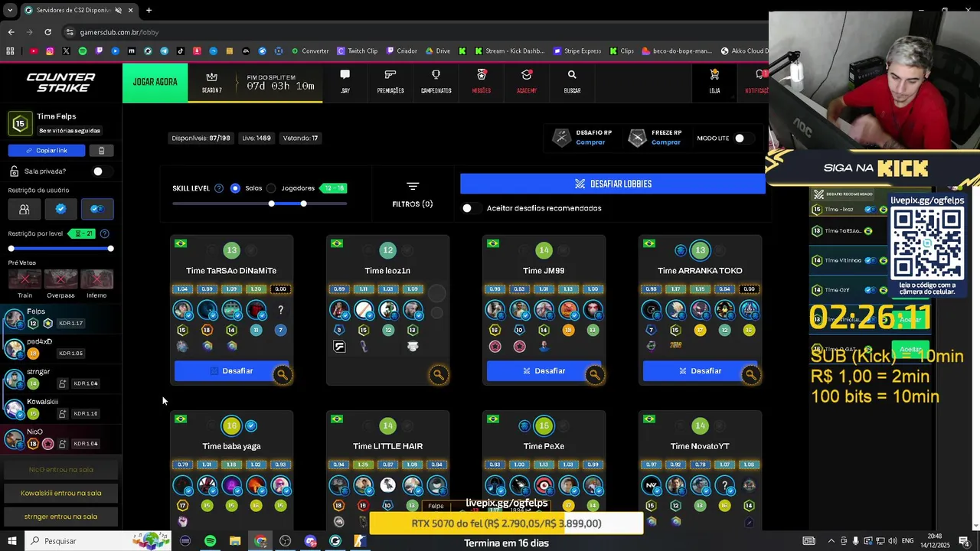Open a new Chrome tab
980x551 pixels.
(x=149, y=10)
